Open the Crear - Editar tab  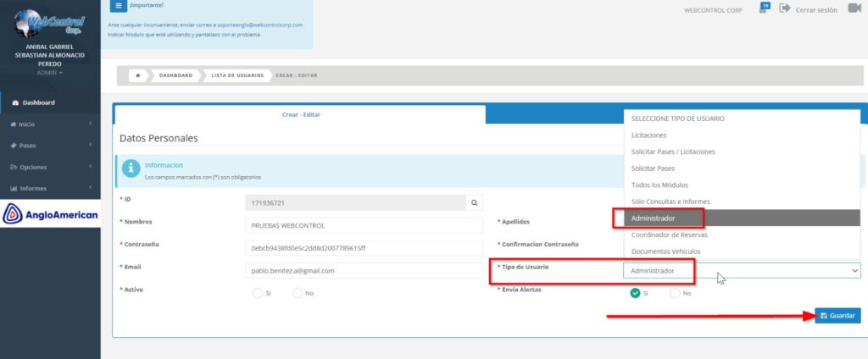300,114
